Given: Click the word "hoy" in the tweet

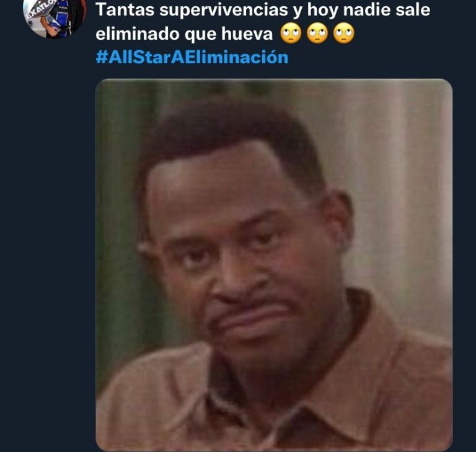Looking at the screenshot, I should tap(323, 11).
